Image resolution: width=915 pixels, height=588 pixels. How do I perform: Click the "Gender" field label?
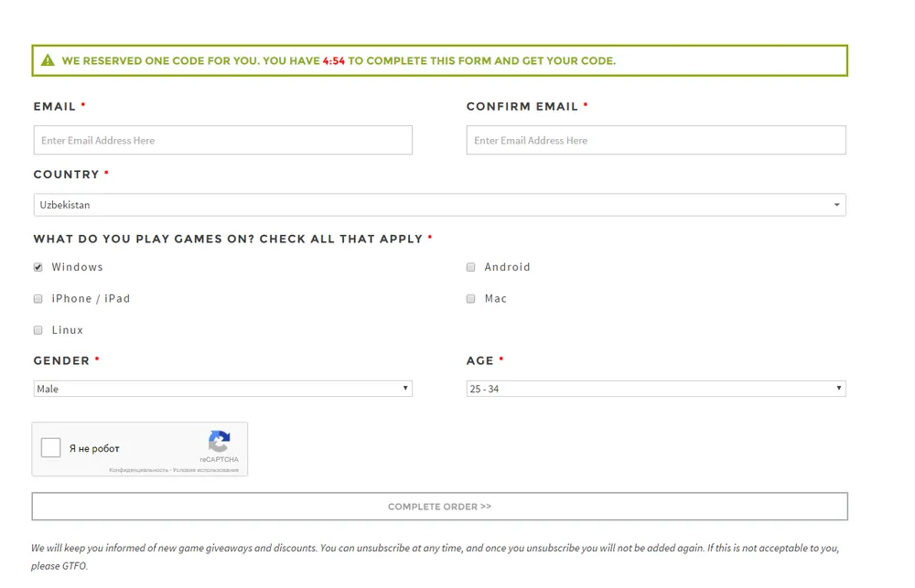point(61,361)
